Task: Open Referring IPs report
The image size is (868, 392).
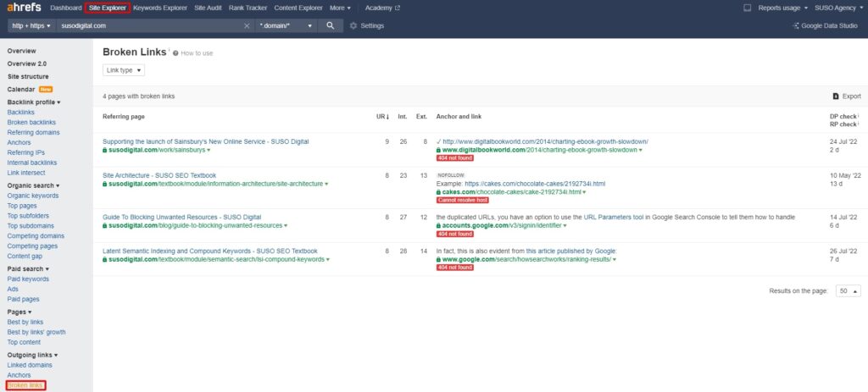Action: 26,152
